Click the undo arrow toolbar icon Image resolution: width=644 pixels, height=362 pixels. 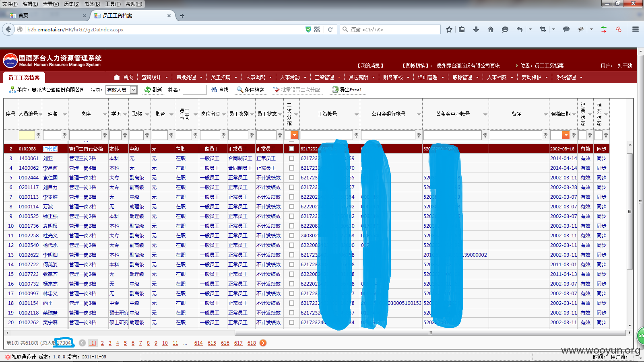pos(520,29)
